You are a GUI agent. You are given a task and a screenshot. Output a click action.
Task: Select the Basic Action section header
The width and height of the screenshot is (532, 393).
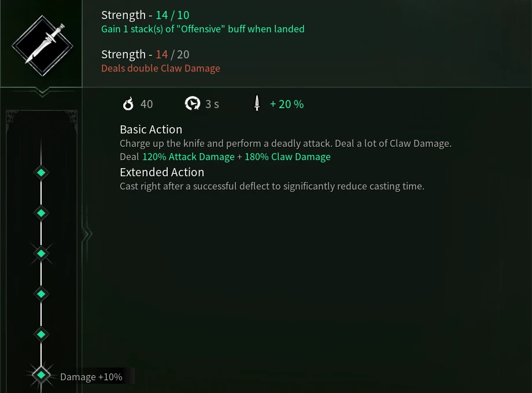(x=150, y=129)
